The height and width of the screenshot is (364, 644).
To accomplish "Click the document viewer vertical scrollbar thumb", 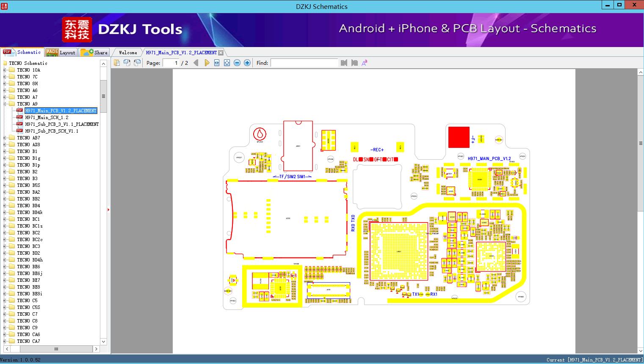I will 641,143.
